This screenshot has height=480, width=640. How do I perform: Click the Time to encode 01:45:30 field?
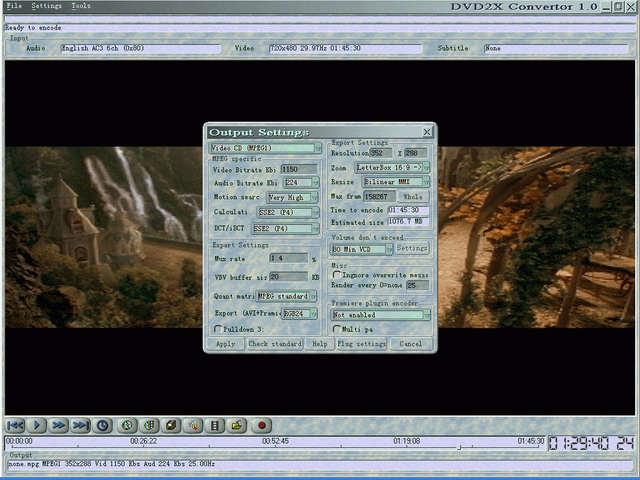click(408, 210)
